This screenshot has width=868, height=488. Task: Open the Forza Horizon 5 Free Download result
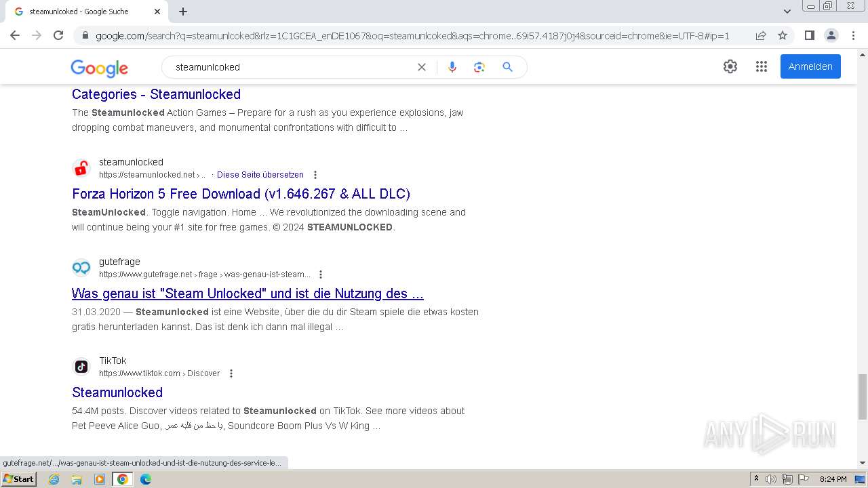(241, 194)
